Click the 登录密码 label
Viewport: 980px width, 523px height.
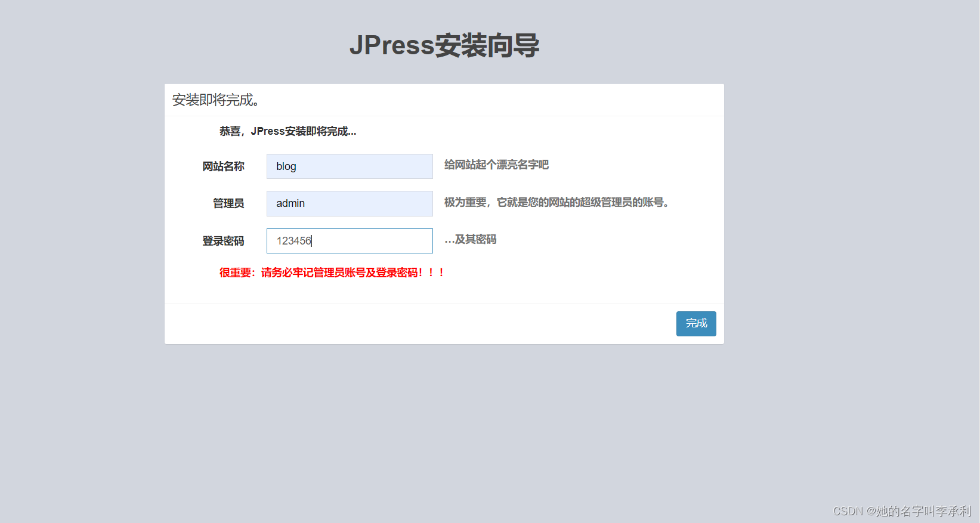pos(223,241)
